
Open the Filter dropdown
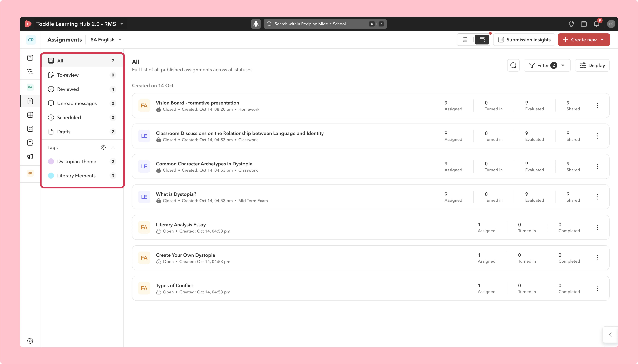tap(547, 65)
